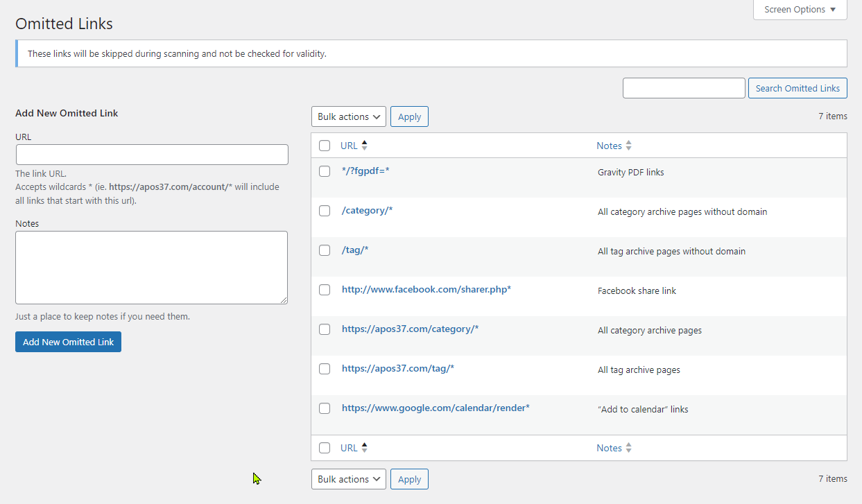862x504 pixels.
Task: Check the /tag/* row checkbox
Action: [x=325, y=250]
